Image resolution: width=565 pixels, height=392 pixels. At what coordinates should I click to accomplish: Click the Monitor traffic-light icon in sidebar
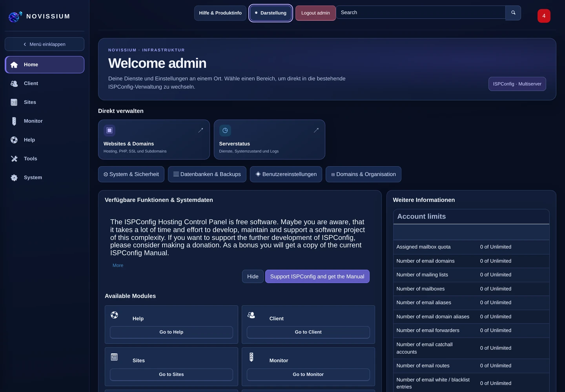click(14, 121)
